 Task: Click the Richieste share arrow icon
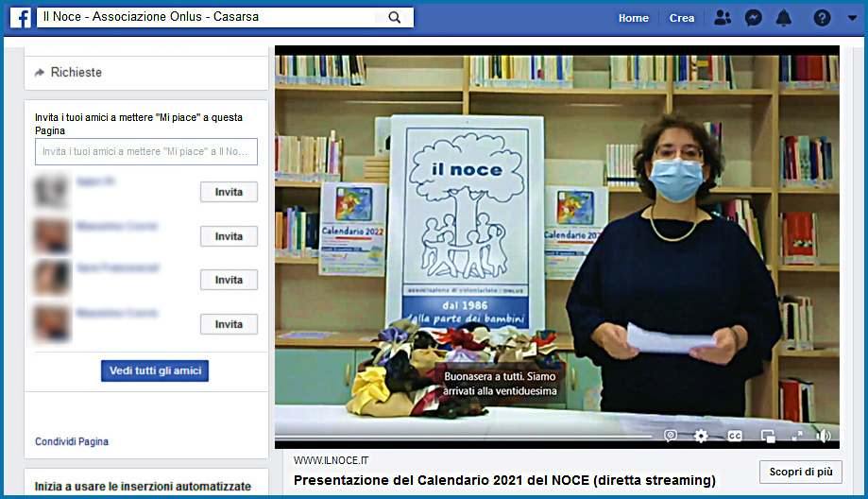pos(40,73)
